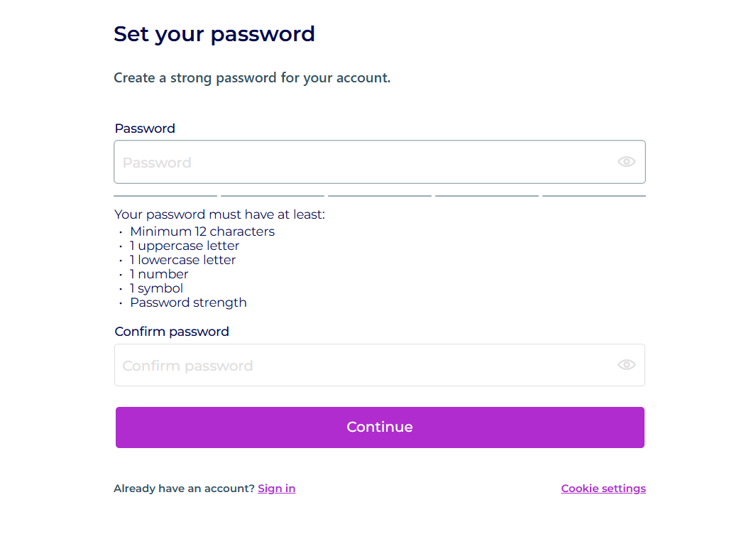Click the "1 uppercase letter" requirement

[x=185, y=246]
